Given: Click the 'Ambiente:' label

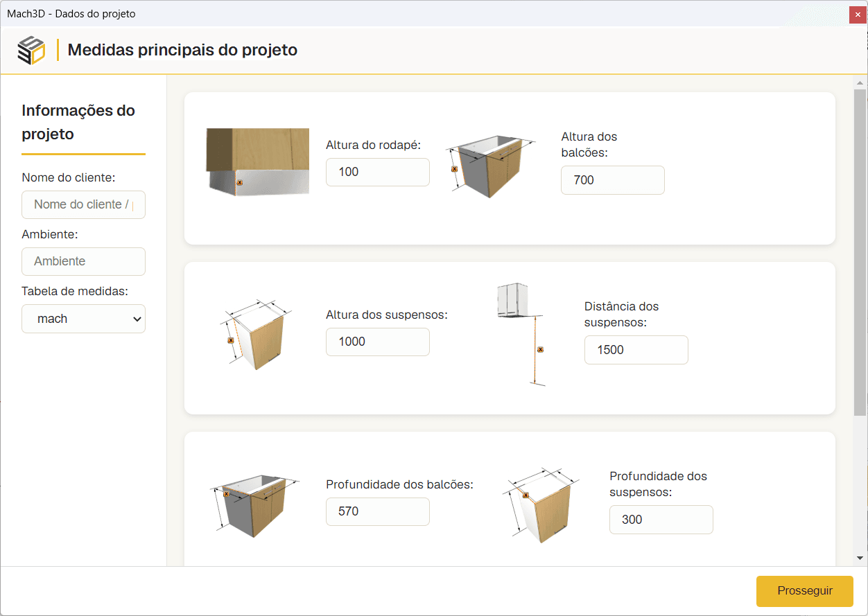Looking at the screenshot, I should coord(50,234).
